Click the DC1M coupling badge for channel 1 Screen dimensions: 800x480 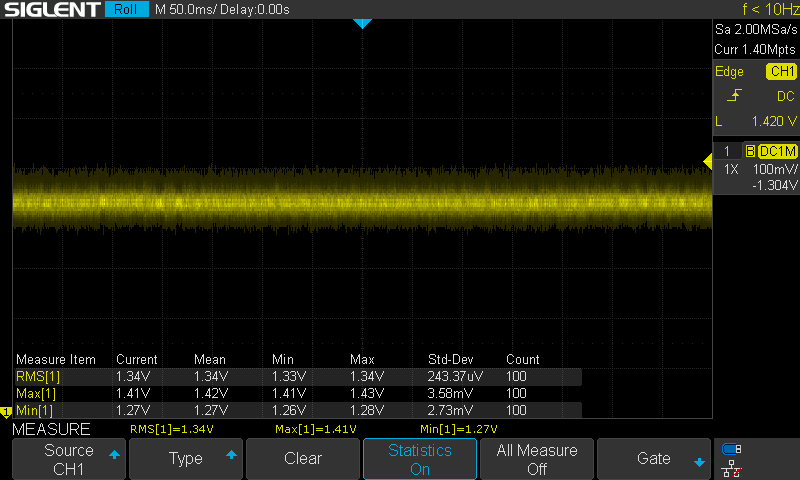point(778,151)
